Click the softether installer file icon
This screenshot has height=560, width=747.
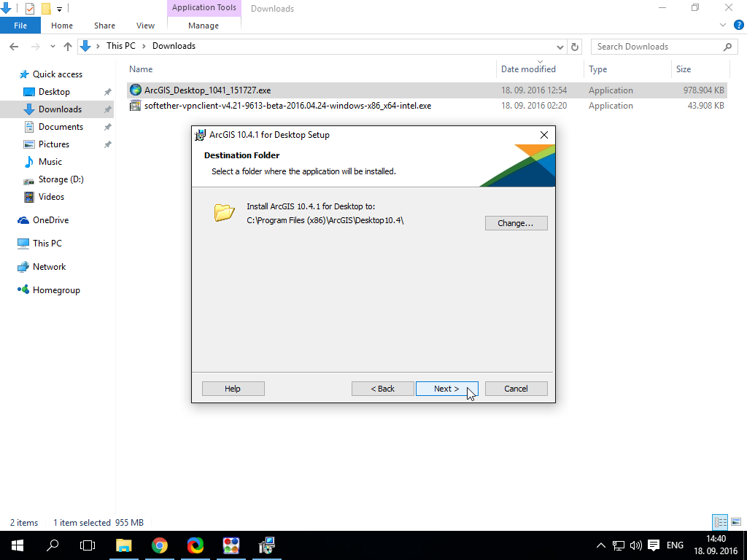pyautogui.click(x=136, y=105)
